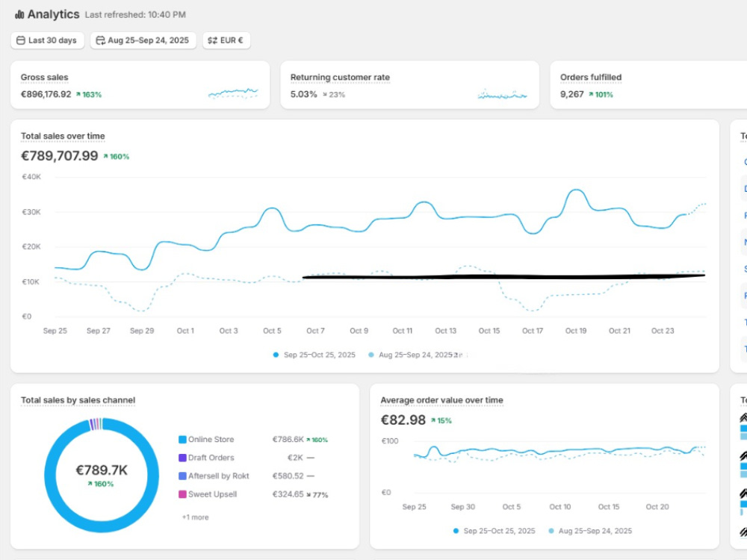Toggle the Sep 25–Oct 25, 2025 legend in sales chart
Image resolution: width=747 pixels, height=560 pixels.
tap(314, 355)
